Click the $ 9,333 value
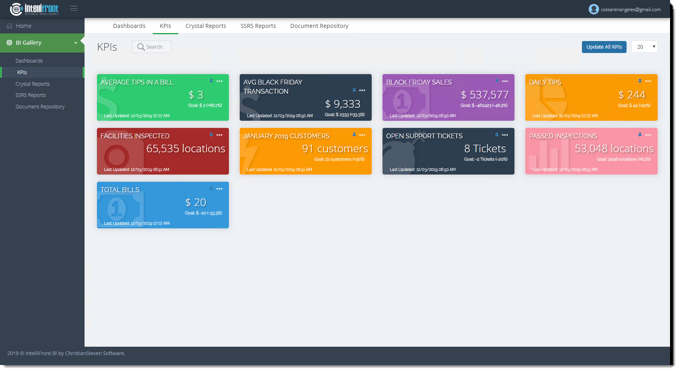 click(343, 104)
